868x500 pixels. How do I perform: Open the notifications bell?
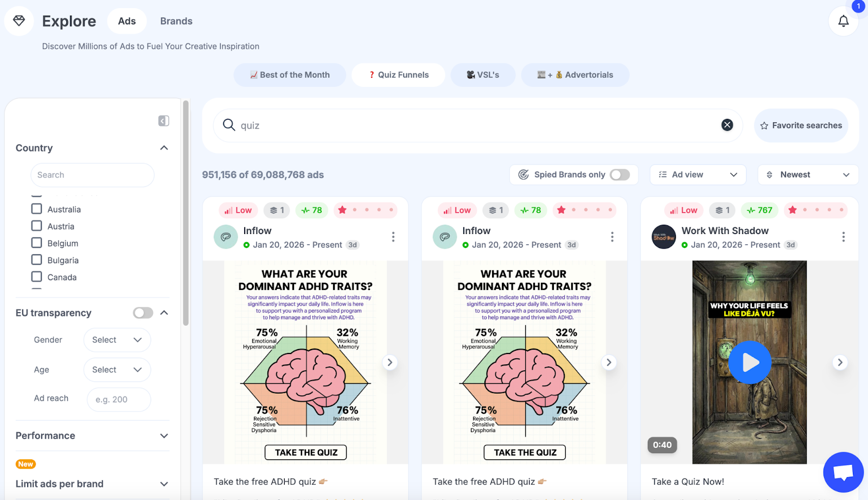pyautogui.click(x=843, y=21)
